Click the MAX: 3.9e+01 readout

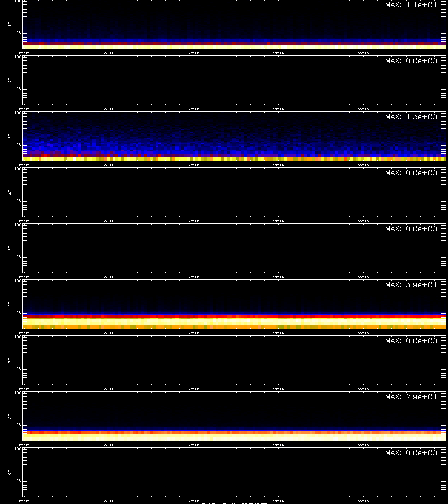(411, 285)
